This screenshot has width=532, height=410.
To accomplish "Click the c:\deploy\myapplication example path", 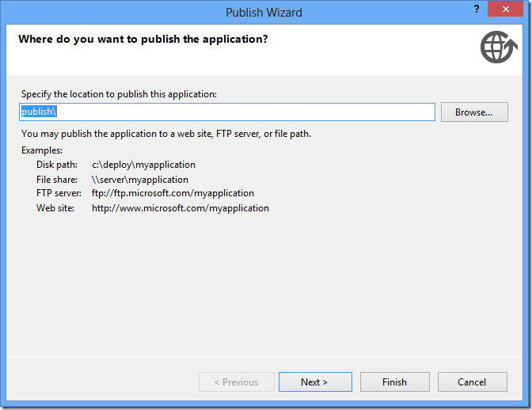I will 143,165.
